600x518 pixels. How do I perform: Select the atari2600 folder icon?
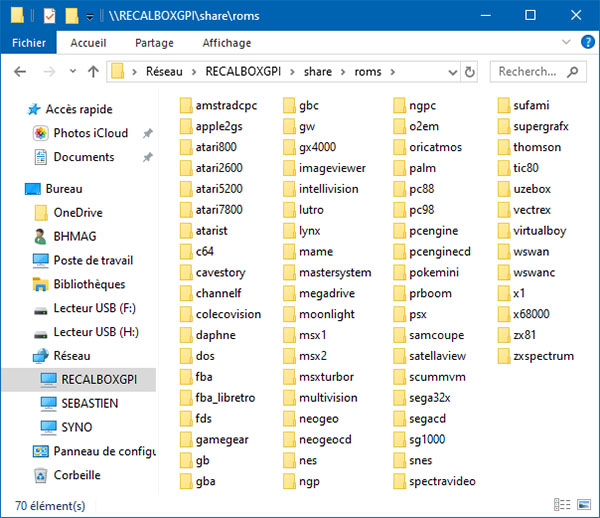(186, 168)
